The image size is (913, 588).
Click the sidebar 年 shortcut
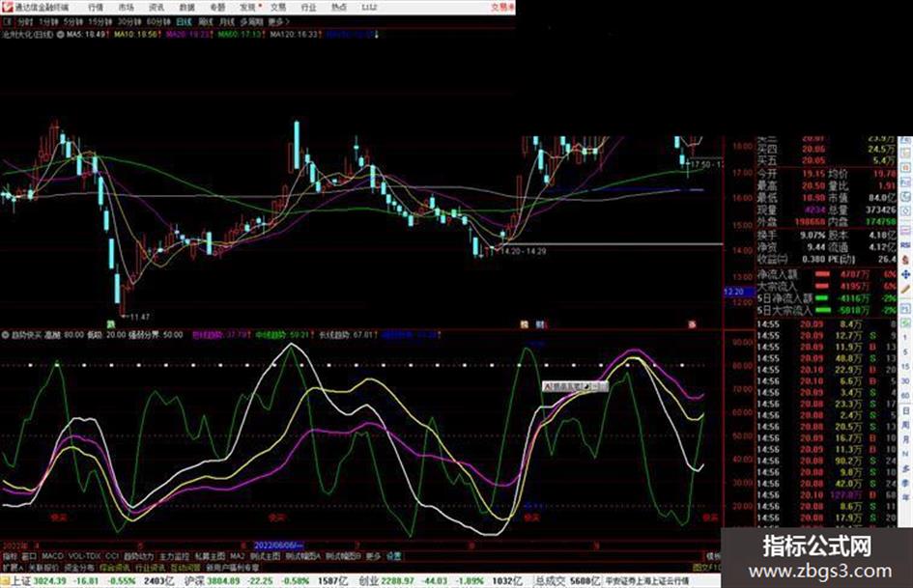coord(905,497)
